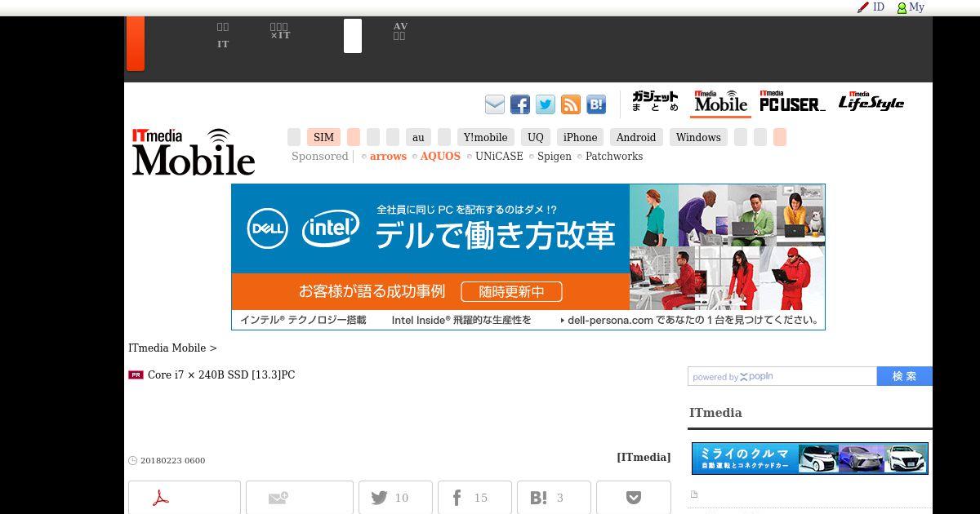Viewport: 980px width, 514px height.
Task: Click the [ITmedia] author credit
Action: click(x=644, y=457)
